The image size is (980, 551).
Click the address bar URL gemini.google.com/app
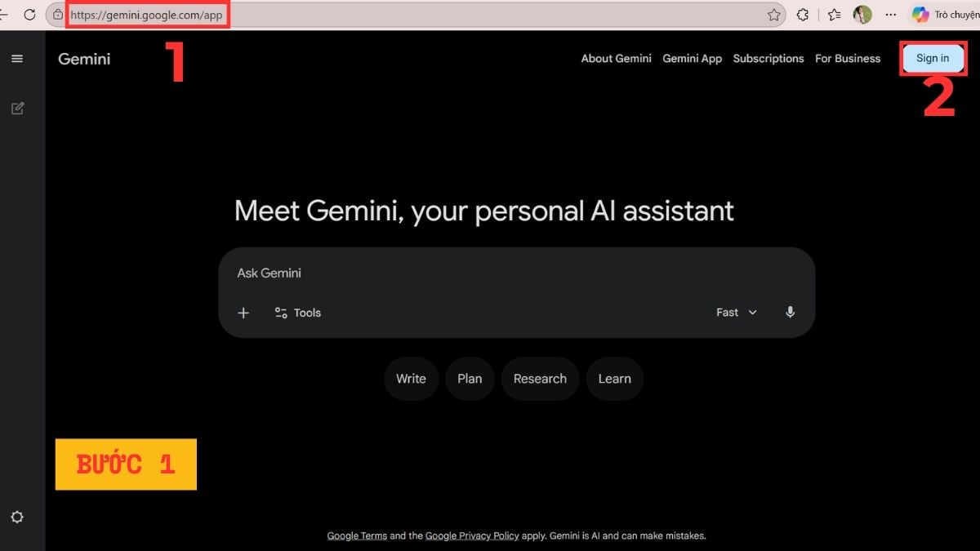point(146,15)
